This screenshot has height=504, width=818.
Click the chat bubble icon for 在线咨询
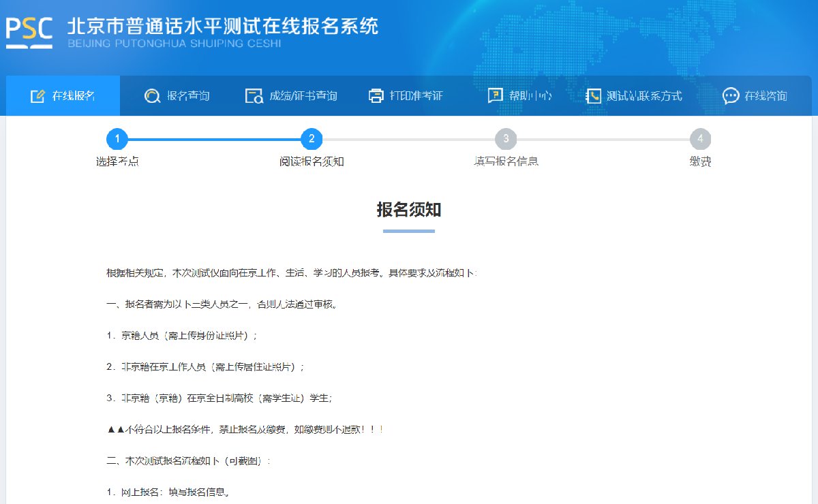coord(731,96)
